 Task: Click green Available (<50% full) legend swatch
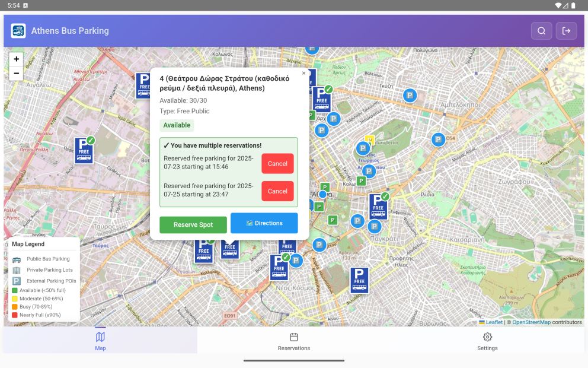[15, 290]
